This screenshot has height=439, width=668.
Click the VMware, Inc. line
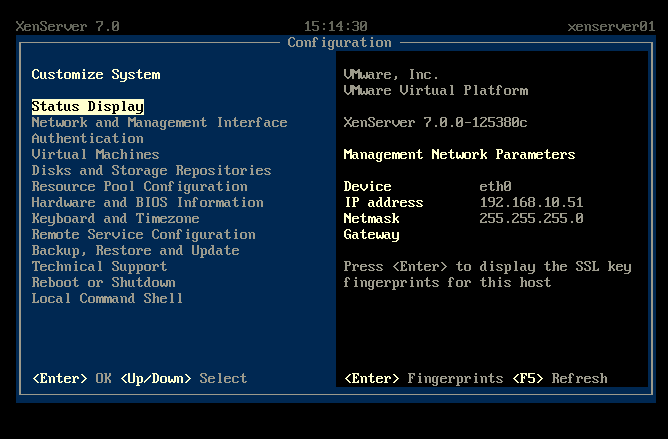391,75
